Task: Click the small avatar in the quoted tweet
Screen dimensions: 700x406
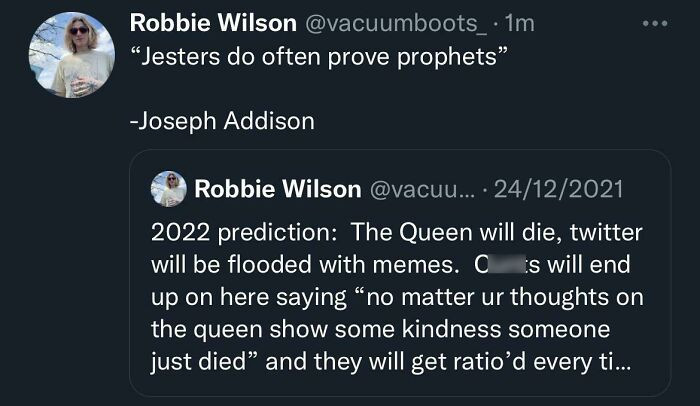Action: (168, 188)
